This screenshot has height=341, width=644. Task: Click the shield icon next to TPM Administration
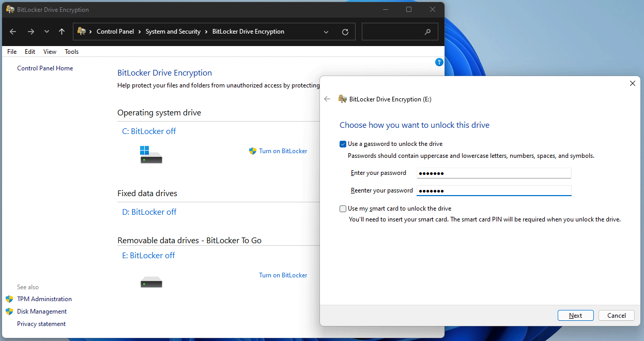pyautogui.click(x=9, y=299)
